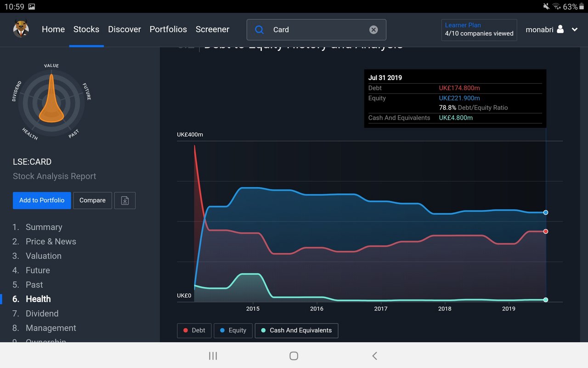Click the UK£4.800m cash value

pyautogui.click(x=456, y=118)
